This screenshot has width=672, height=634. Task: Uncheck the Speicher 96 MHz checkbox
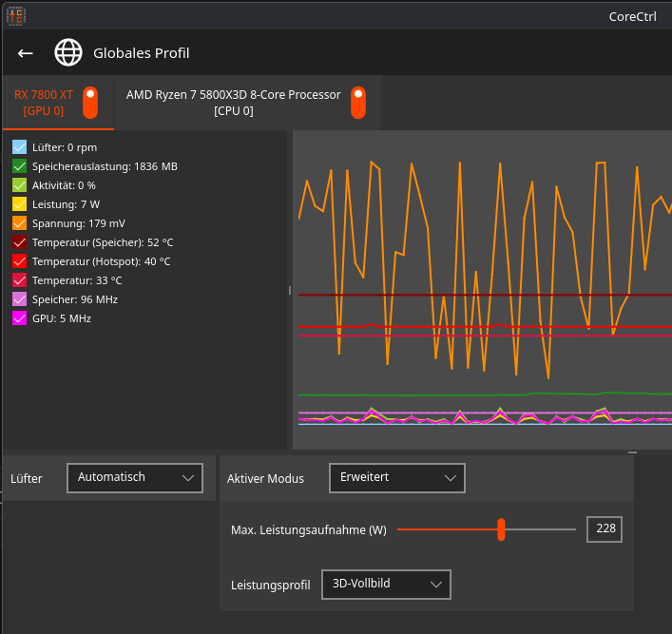(19, 299)
